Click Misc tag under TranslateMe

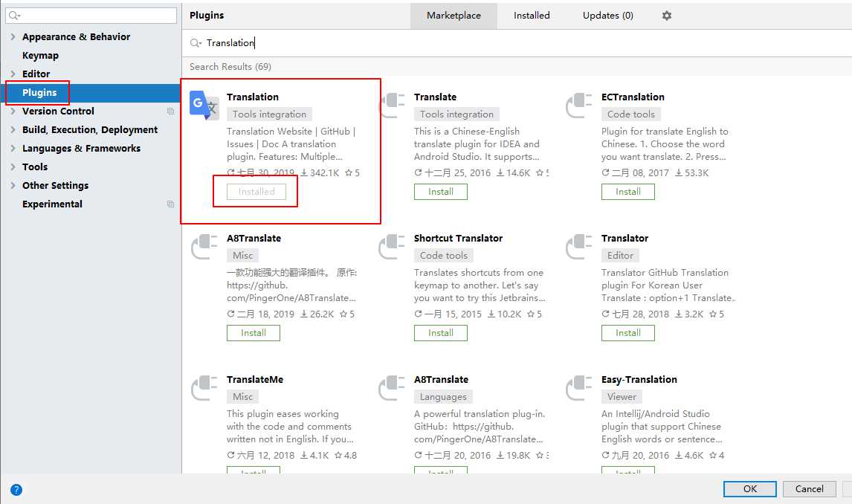pos(242,396)
